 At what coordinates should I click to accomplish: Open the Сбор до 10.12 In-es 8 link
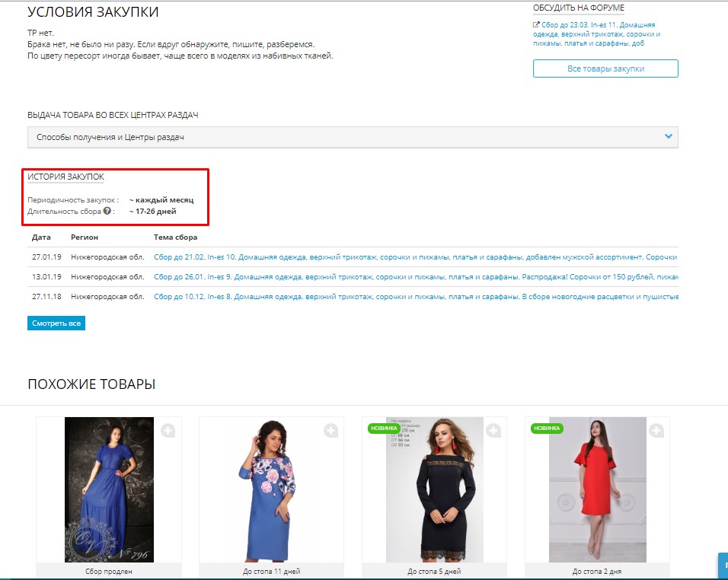point(416,297)
